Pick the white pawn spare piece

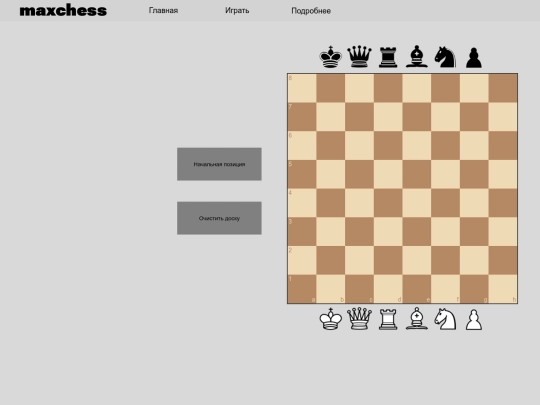[x=474, y=320]
